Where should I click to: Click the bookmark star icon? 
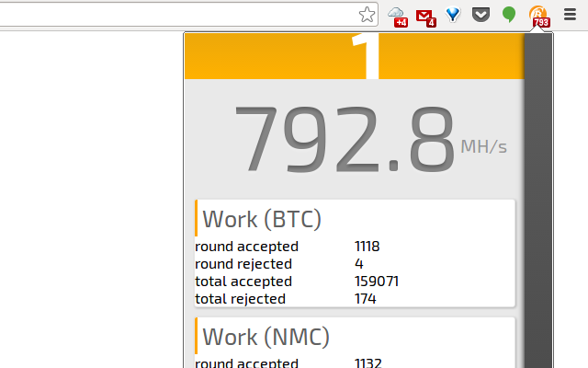click(367, 15)
